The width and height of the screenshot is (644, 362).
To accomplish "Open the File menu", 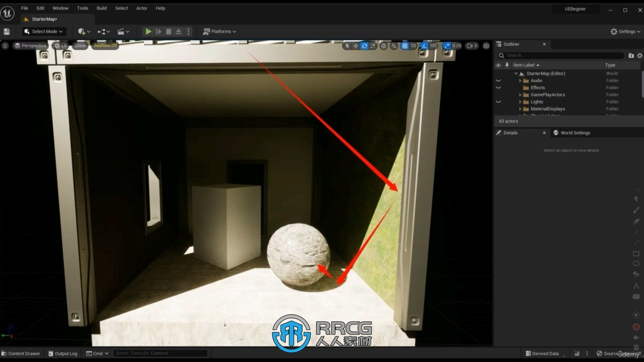I will (24, 9).
